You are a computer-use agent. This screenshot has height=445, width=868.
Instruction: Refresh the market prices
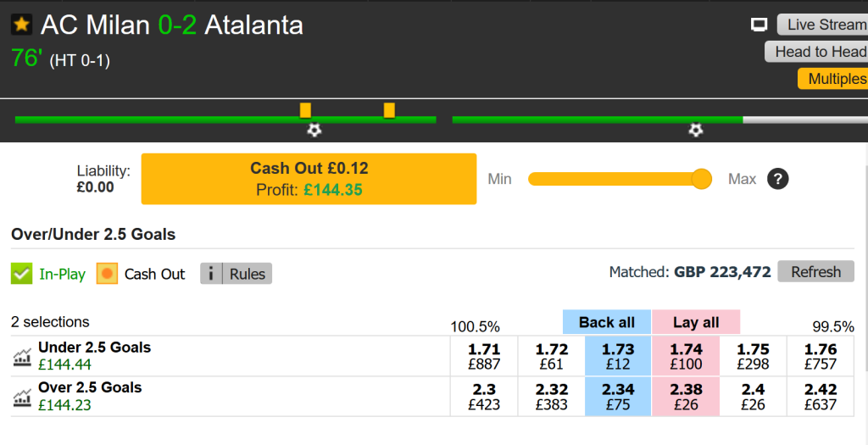tap(815, 272)
